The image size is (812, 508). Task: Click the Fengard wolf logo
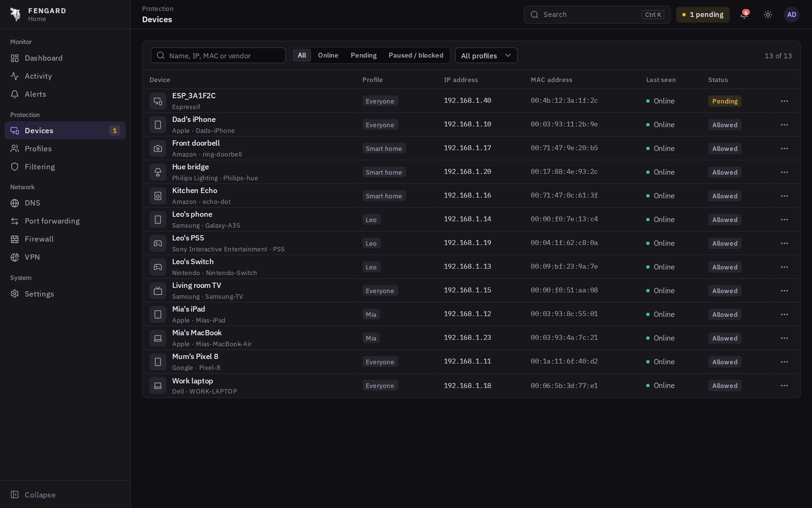tap(15, 15)
